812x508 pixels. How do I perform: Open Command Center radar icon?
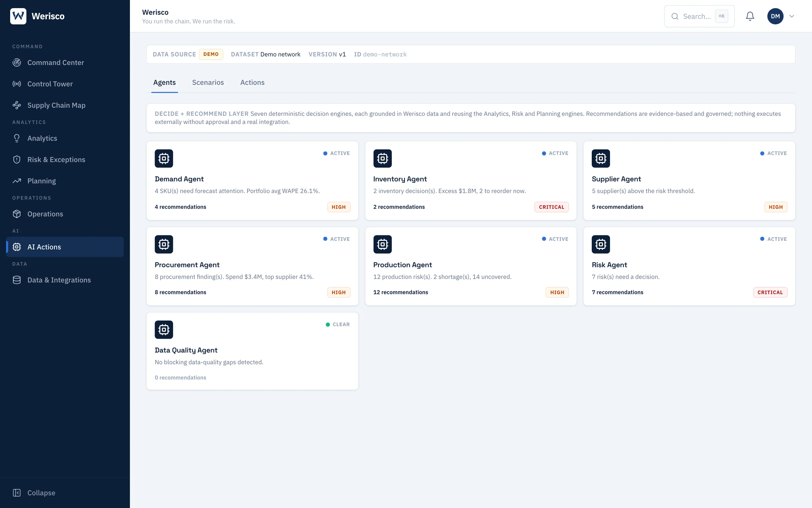(17, 63)
